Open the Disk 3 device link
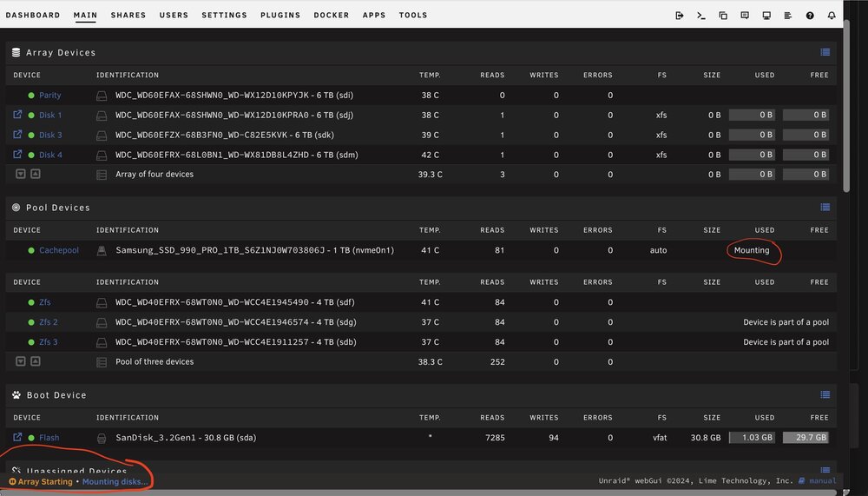The width and height of the screenshot is (868, 496). click(50, 136)
